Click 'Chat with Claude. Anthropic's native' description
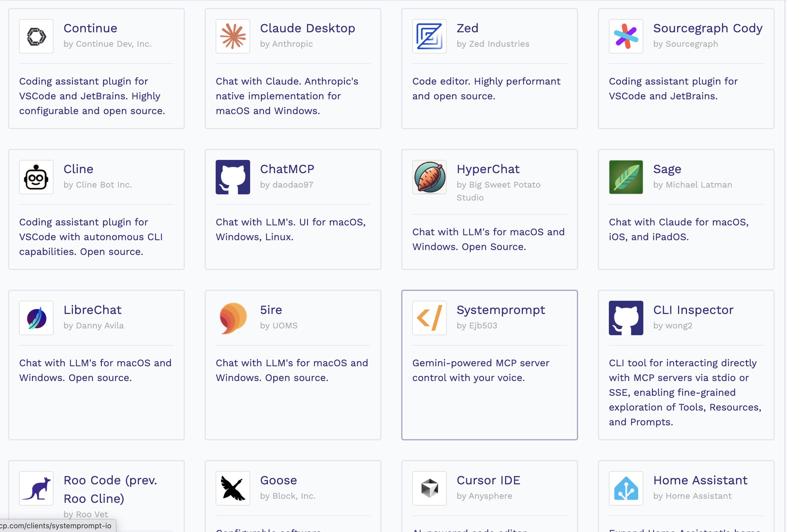Image resolution: width=787 pixels, height=532 pixels. click(x=287, y=96)
